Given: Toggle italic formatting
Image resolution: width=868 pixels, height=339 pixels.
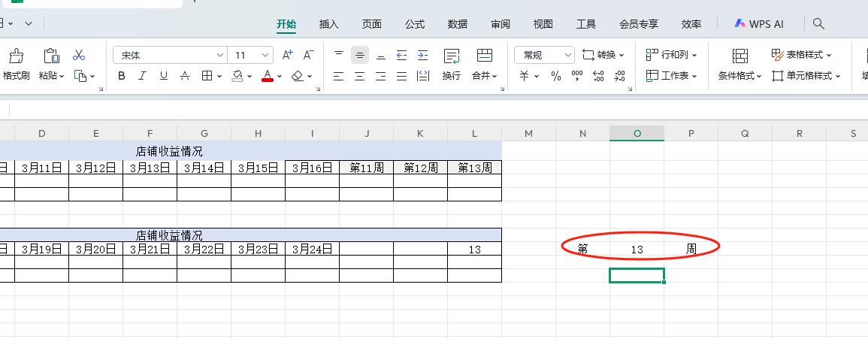Looking at the screenshot, I should (x=142, y=76).
